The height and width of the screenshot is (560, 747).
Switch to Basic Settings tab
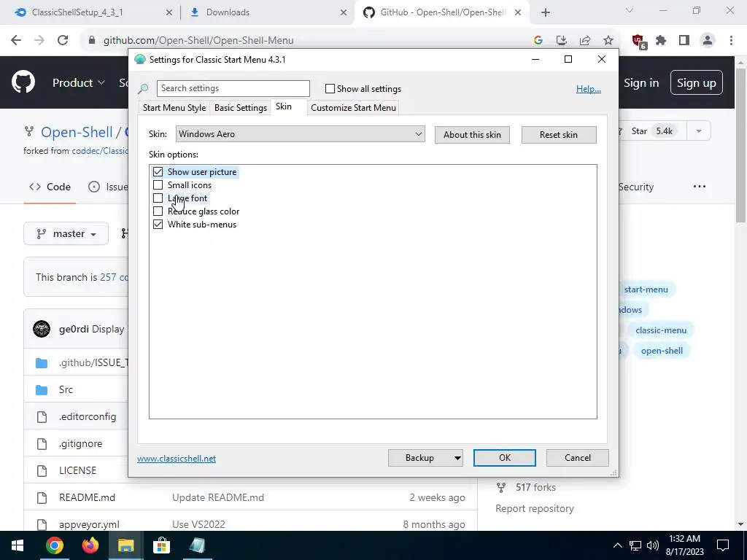pyautogui.click(x=241, y=108)
